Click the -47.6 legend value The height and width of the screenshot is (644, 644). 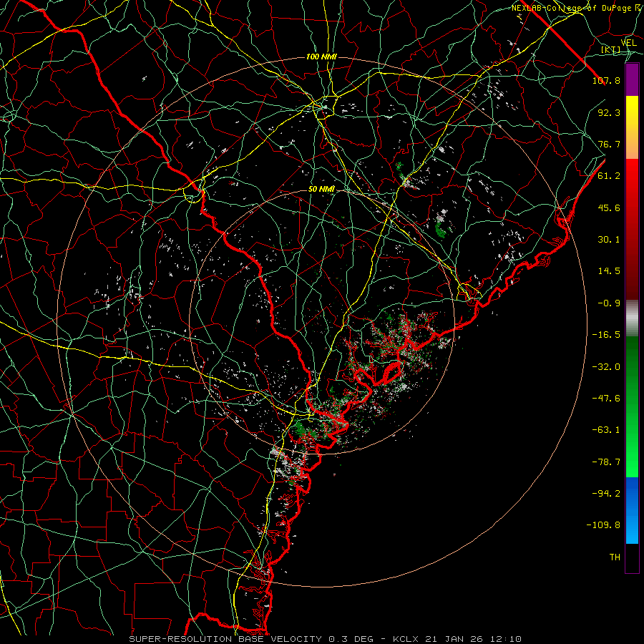606,399
